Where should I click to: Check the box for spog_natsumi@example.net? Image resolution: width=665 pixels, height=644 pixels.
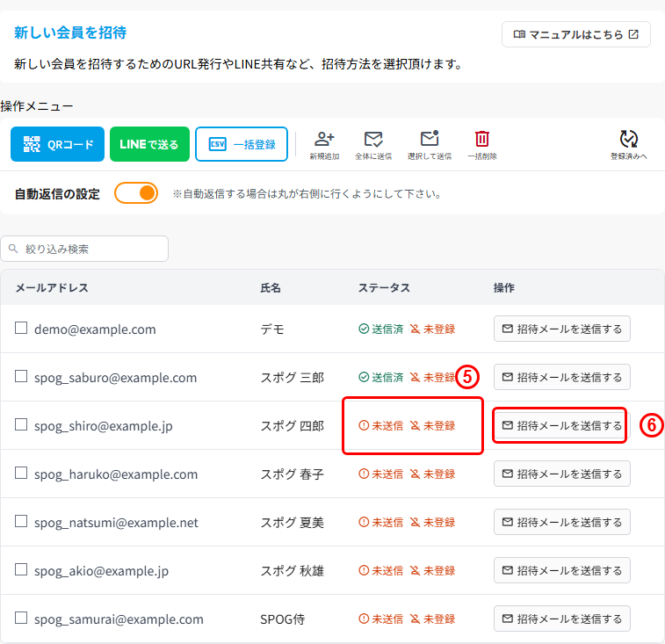point(21,521)
